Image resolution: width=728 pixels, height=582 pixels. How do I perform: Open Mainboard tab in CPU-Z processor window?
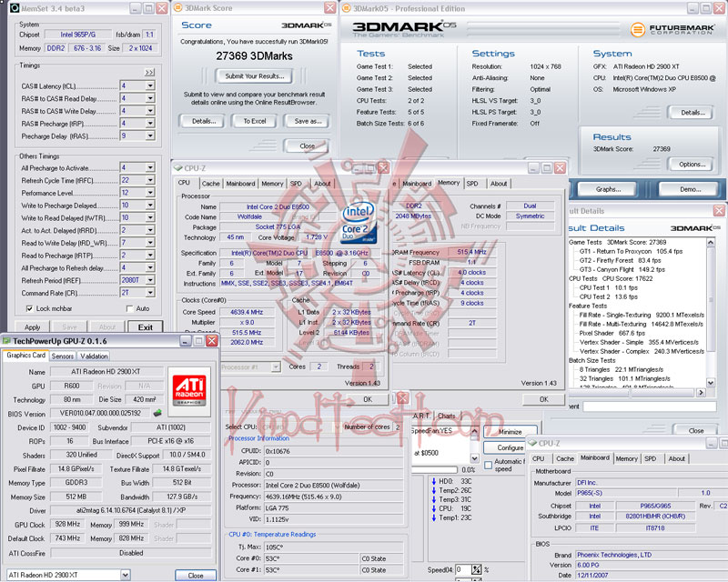point(240,184)
